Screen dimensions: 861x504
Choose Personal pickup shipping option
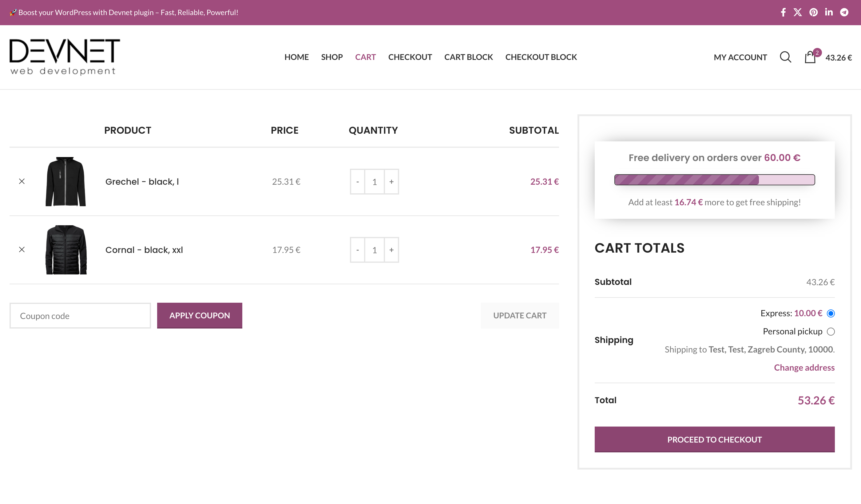point(831,332)
